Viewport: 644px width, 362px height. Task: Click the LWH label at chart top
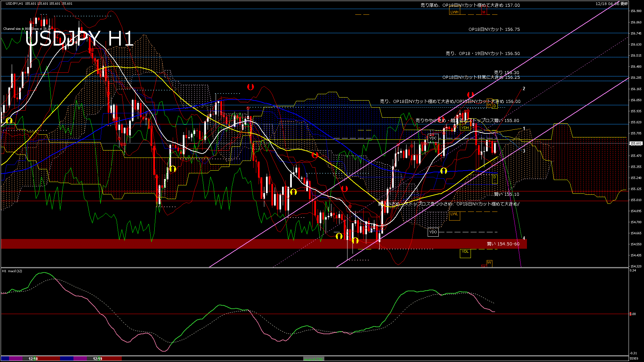(x=454, y=12)
